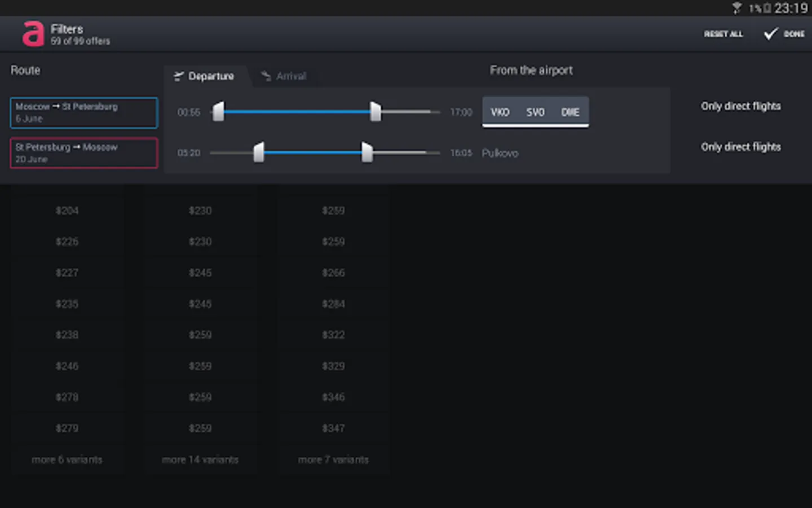812x508 pixels.
Task: Select the $227 offer
Action: click(x=67, y=273)
